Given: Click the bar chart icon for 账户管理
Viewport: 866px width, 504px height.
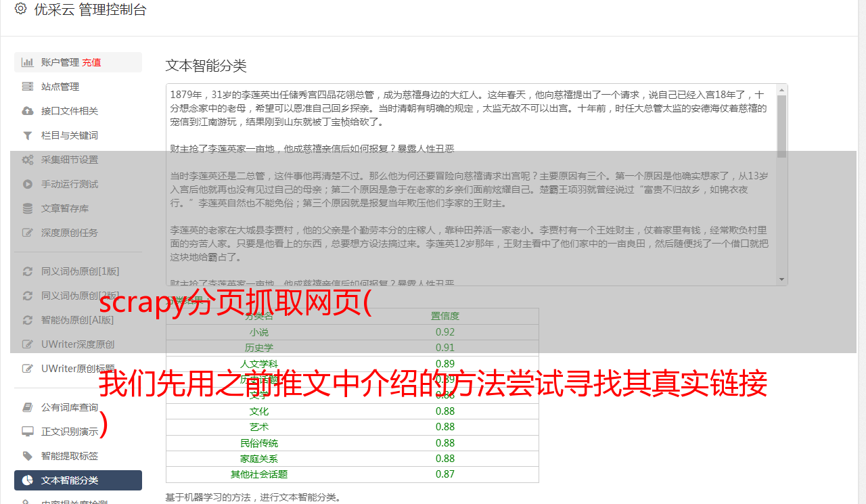Looking at the screenshot, I should (x=28, y=62).
